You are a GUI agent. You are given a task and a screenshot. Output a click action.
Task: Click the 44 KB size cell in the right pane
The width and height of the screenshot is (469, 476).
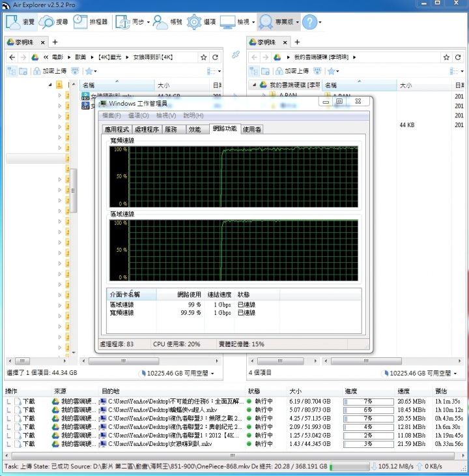(406, 125)
